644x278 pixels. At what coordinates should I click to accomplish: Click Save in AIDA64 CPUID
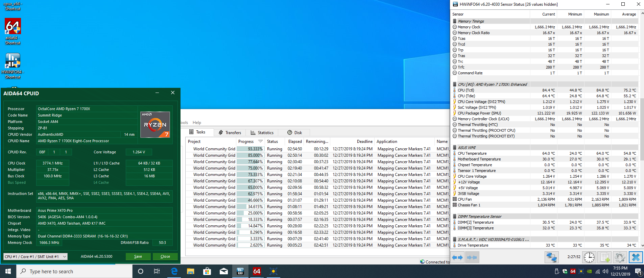click(138, 256)
